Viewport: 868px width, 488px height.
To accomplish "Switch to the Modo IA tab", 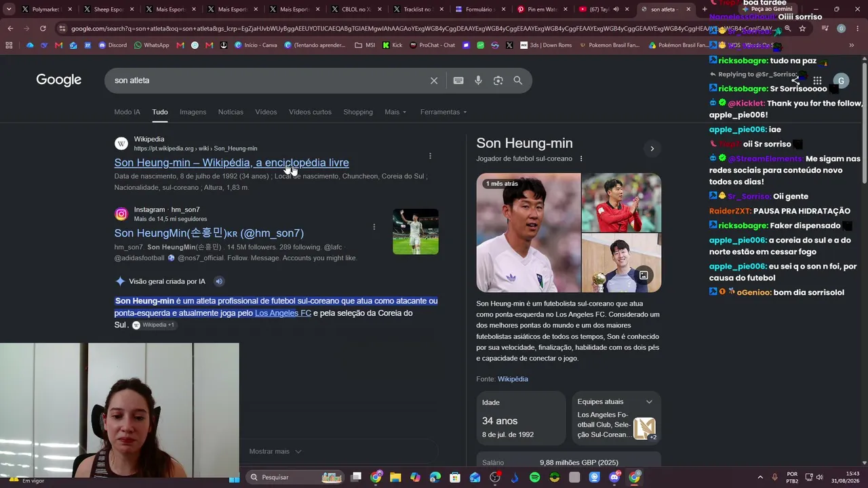I will [127, 112].
